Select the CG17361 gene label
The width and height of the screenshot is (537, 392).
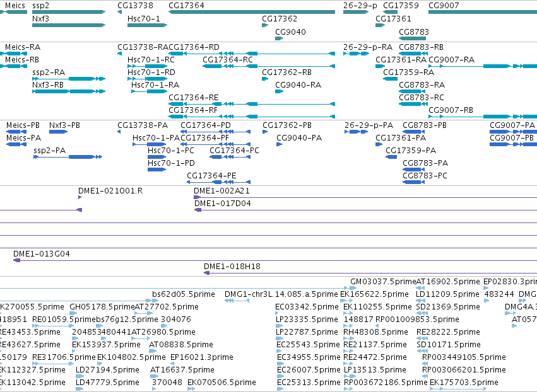tap(393, 18)
